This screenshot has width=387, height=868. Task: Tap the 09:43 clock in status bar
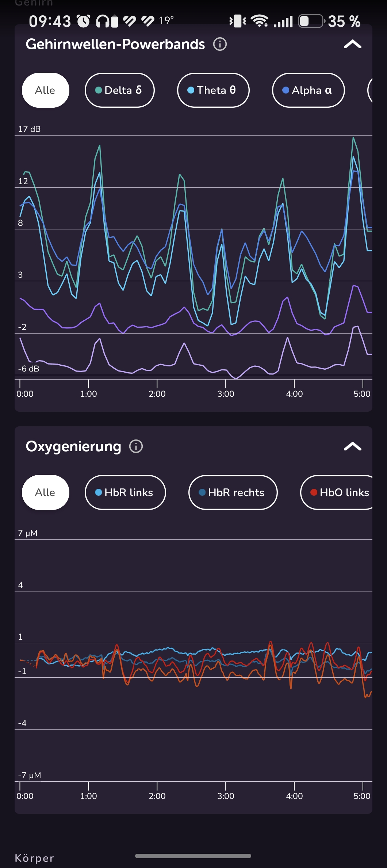(x=50, y=21)
